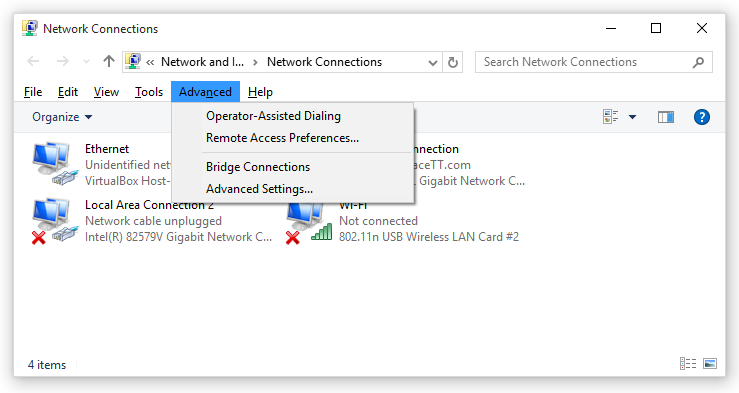Image resolution: width=739 pixels, height=393 pixels.
Task: Show the preview pane
Action: pyautogui.click(x=665, y=117)
